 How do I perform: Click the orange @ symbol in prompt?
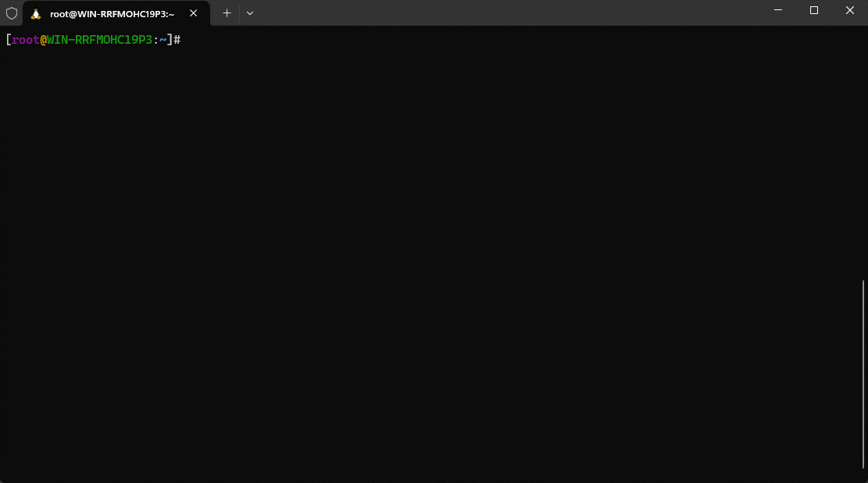click(x=44, y=40)
